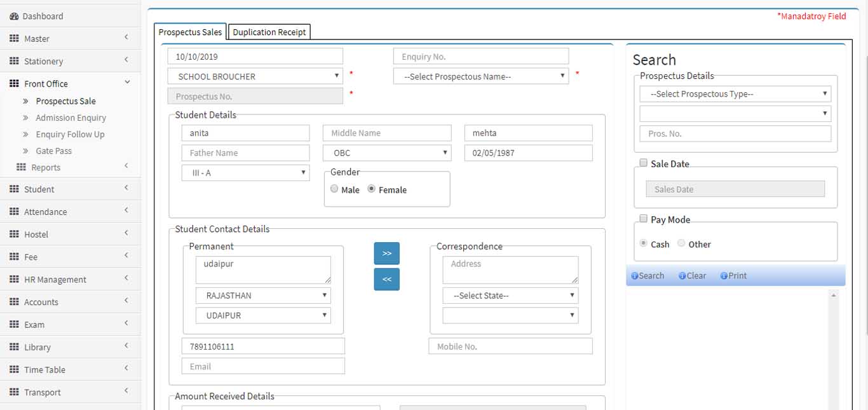Click the Attendance grid icon
Screen dimensions: 868x410
(14, 212)
